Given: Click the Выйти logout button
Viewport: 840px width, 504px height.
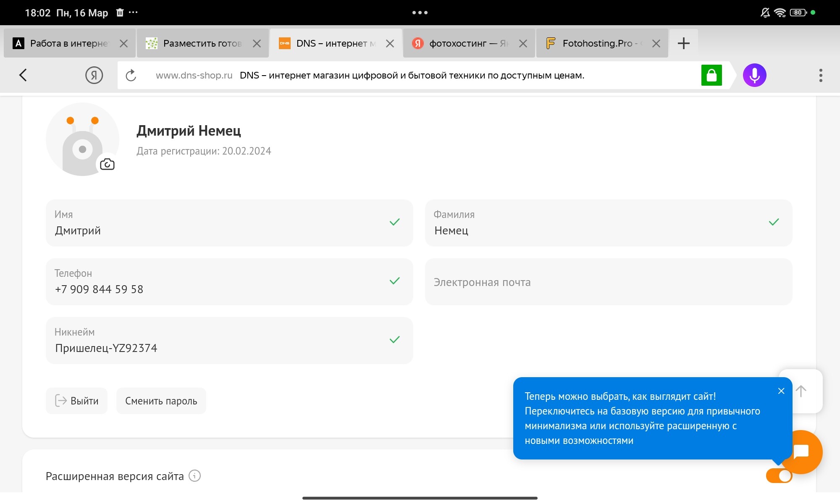Looking at the screenshot, I should click(x=76, y=401).
